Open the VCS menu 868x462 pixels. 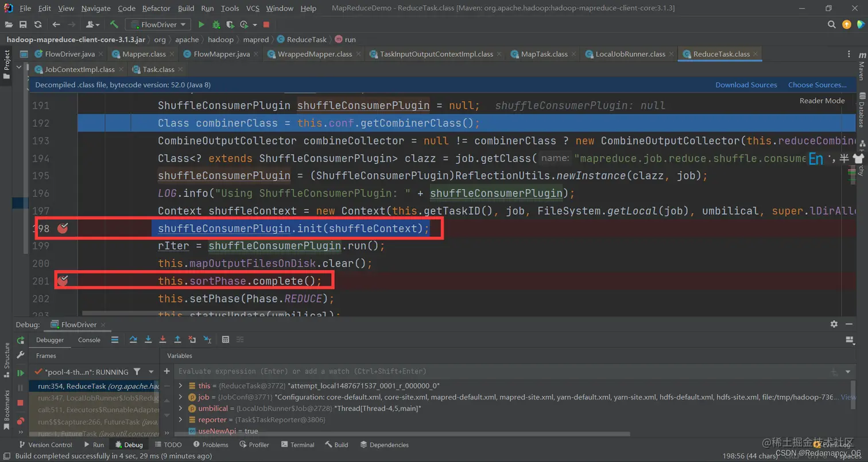(x=253, y=9)
